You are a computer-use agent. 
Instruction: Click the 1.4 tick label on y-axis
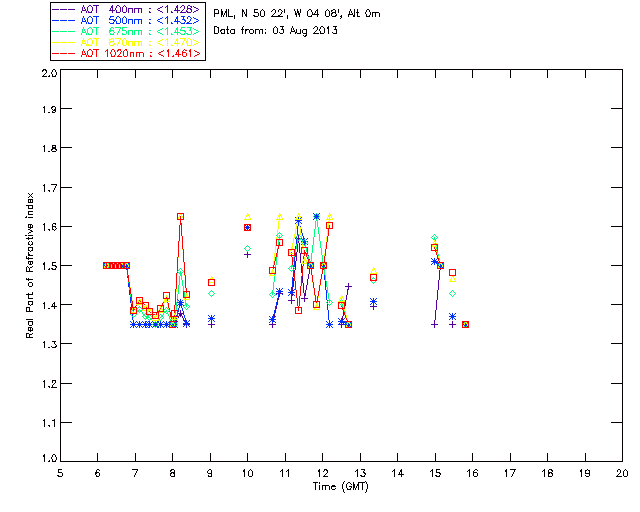point(49,305)
